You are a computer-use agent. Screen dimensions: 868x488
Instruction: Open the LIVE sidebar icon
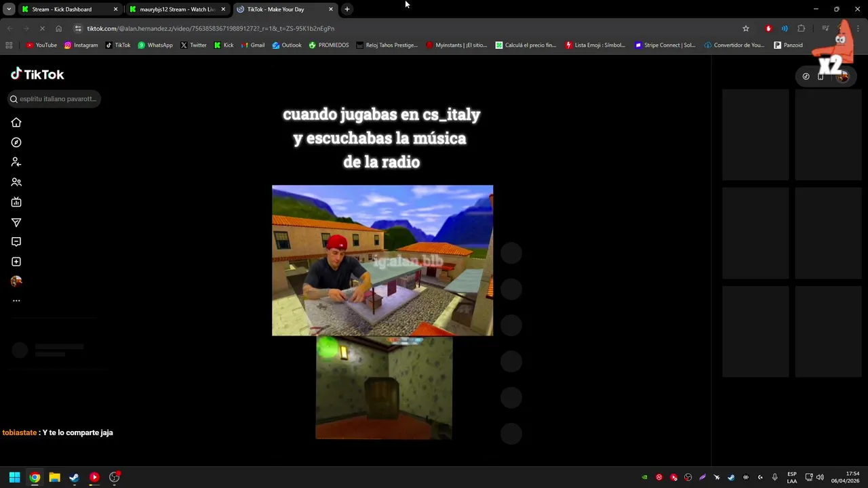point(16,202)
